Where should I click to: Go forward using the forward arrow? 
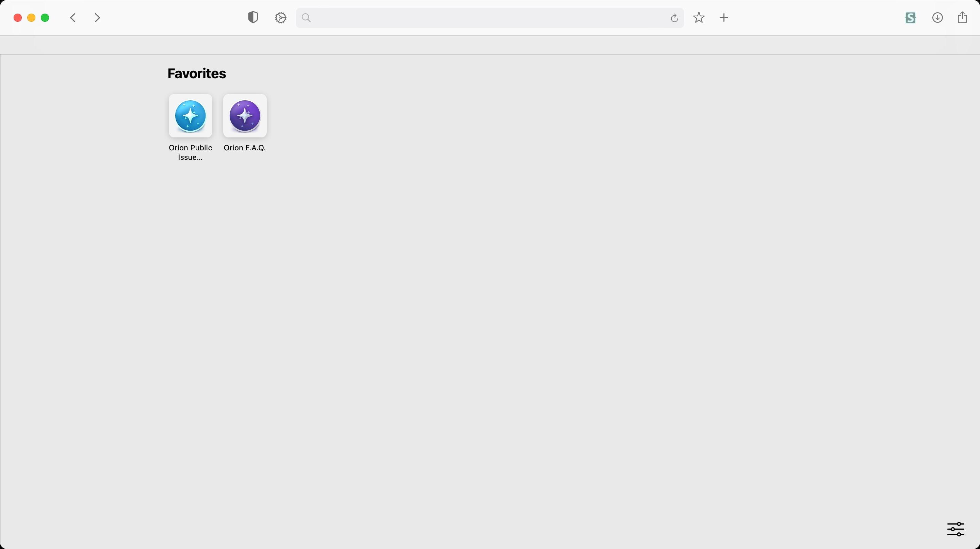(97, 18)
